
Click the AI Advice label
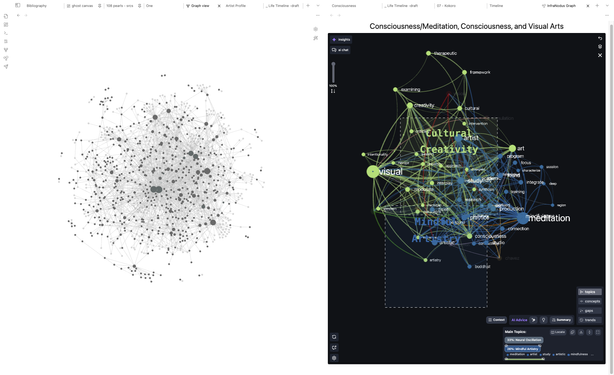point(519,320)
